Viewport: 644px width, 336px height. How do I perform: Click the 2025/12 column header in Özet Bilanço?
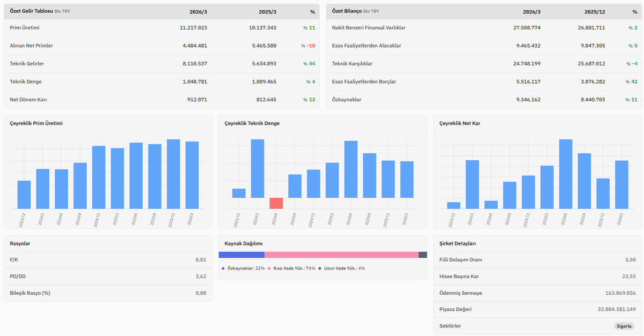[x=595, y=11]
